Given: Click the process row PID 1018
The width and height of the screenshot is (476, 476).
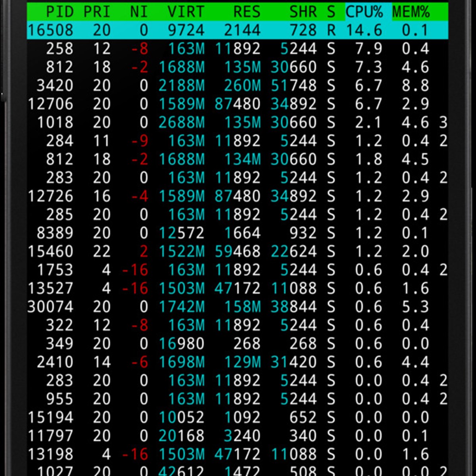Looking at the screenshot, I should pyautogui.click(x=237, y=123).
